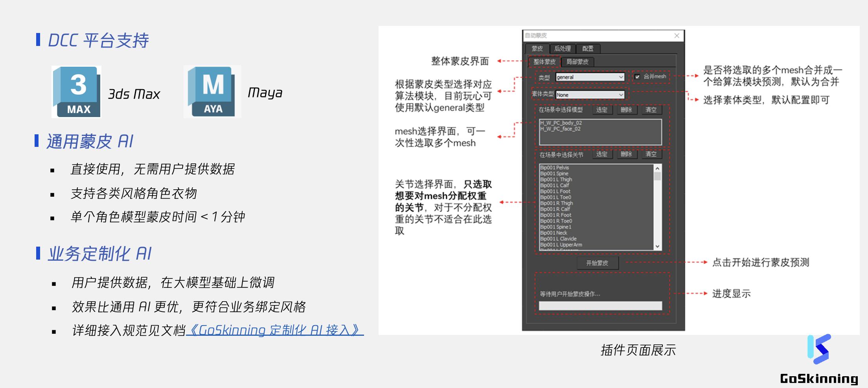Click 删除 next to 在场景中选择关节

pos(626,154)
